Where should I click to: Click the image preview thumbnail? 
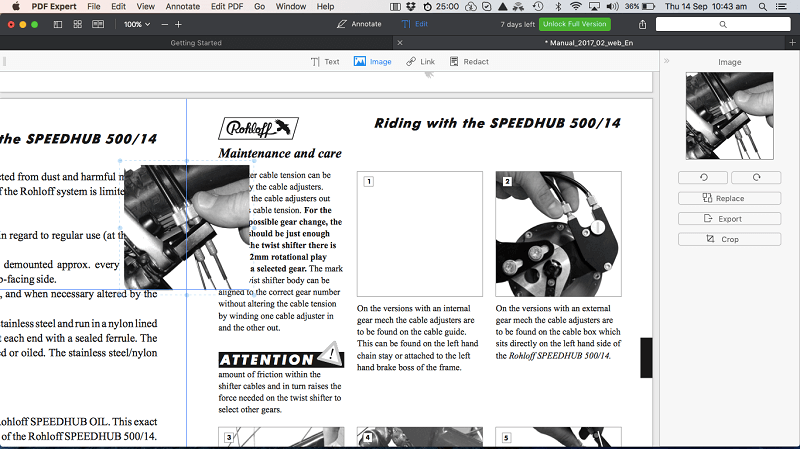[x=730, y=116]
